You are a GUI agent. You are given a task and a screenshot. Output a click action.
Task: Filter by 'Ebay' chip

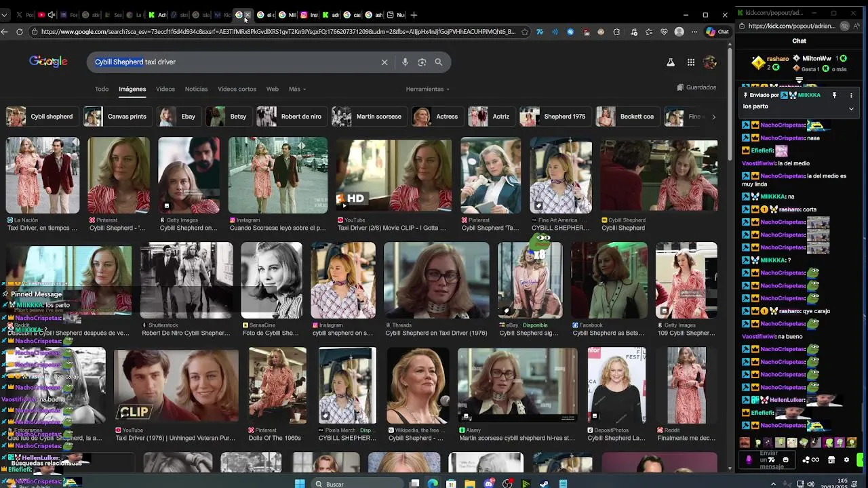[178, 117]
